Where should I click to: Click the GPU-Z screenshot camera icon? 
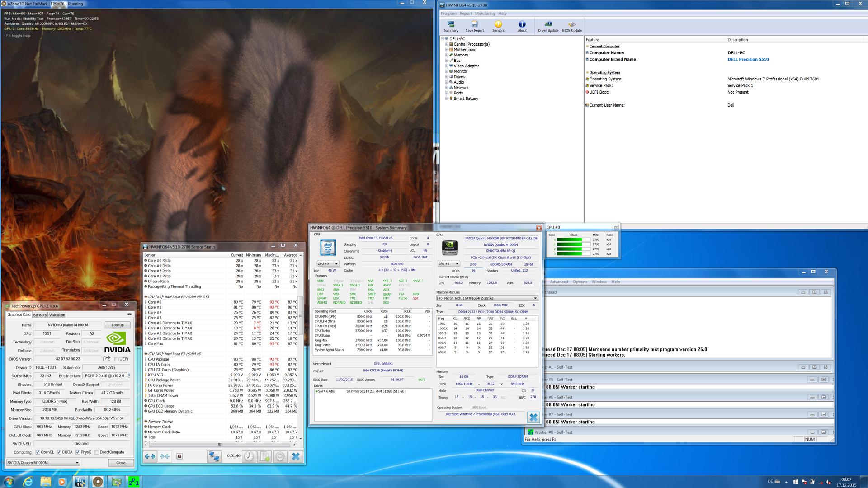point(129,314)
